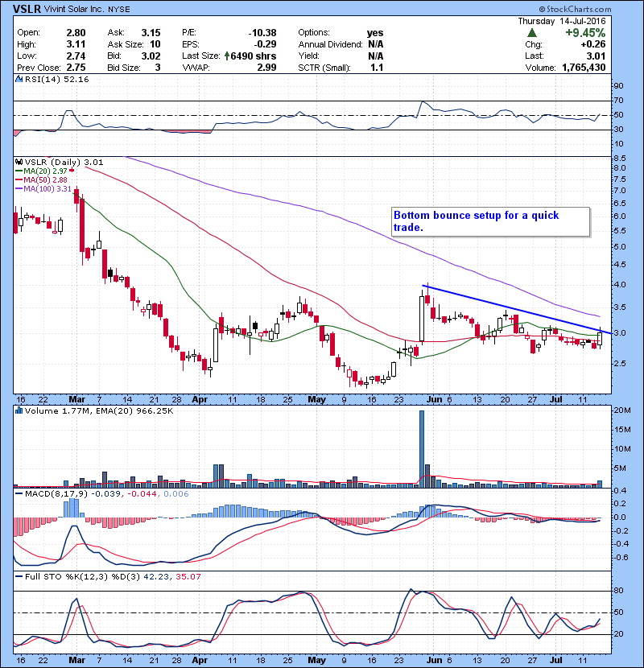The image size is (644, 668).
Task: Click the Last Size 6490 shrs value
Action: [x=253, y=56]
